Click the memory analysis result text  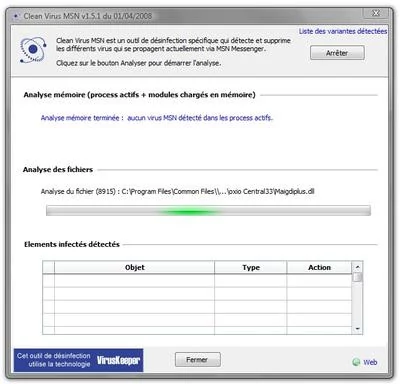coord(157,118)
